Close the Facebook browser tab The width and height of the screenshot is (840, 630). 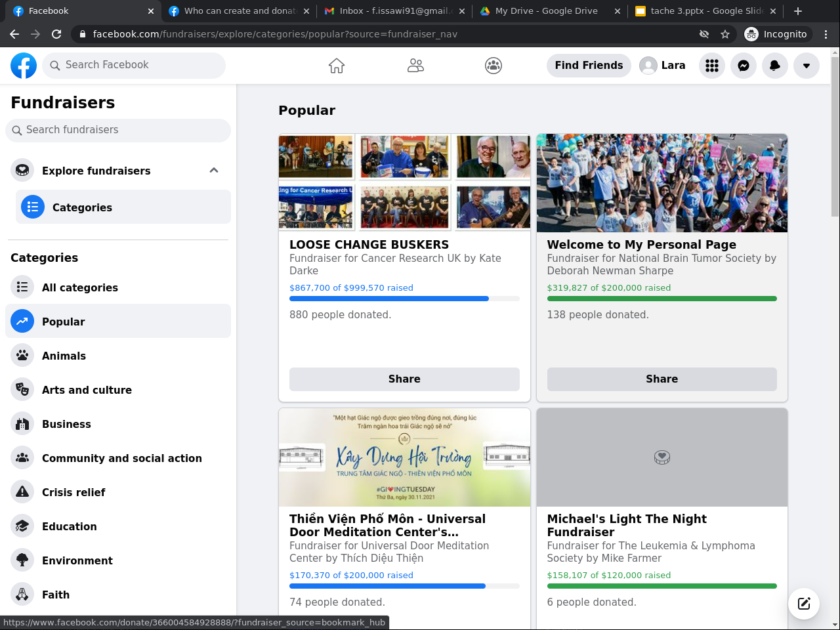pos(150,11)
